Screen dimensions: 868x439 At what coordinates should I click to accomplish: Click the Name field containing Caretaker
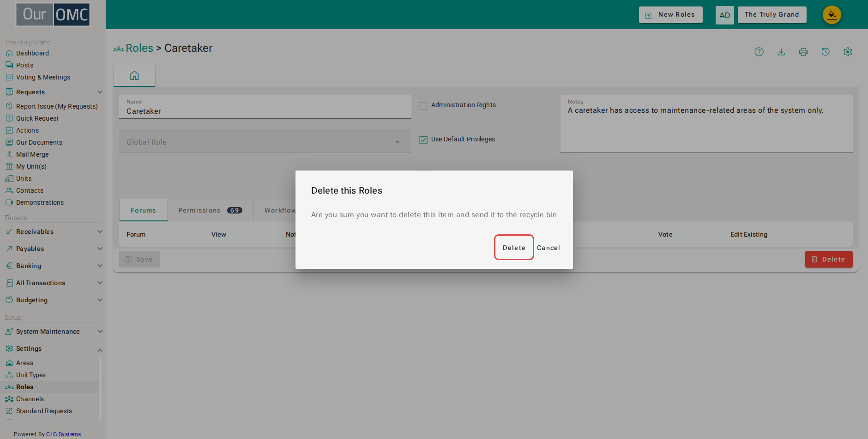(265, 107)
